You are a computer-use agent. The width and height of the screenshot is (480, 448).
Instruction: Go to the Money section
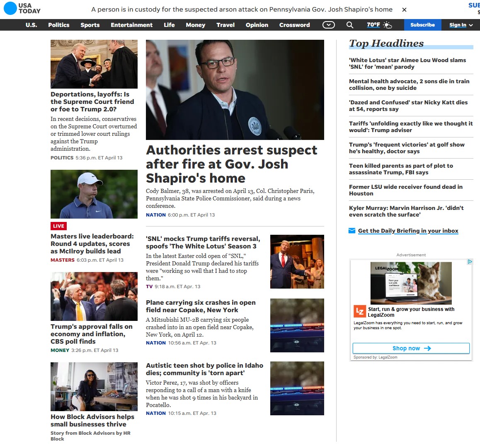(196, 25)
